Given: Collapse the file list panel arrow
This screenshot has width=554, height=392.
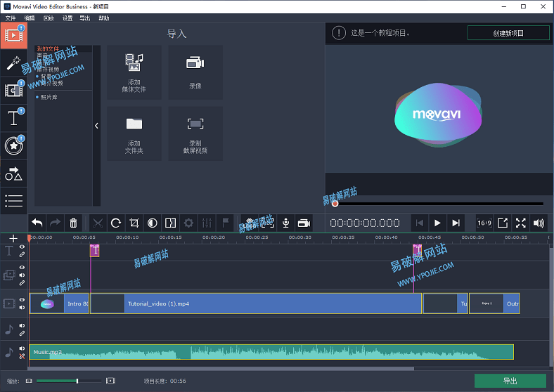Looking at the screenshot, I should pyautogui.click(x=96, y=126).
